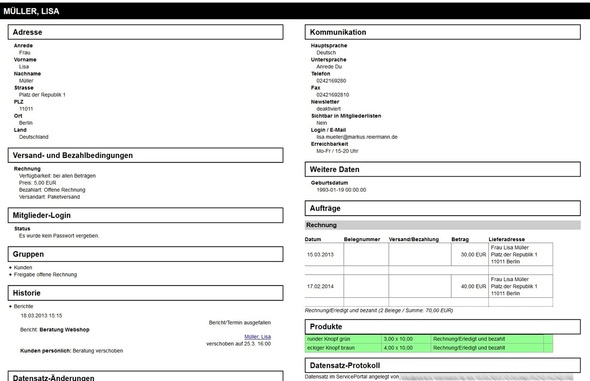Screen dimensions: 590x381
Task: Select the Adresse section header
Action: click(x=145, y=32)
